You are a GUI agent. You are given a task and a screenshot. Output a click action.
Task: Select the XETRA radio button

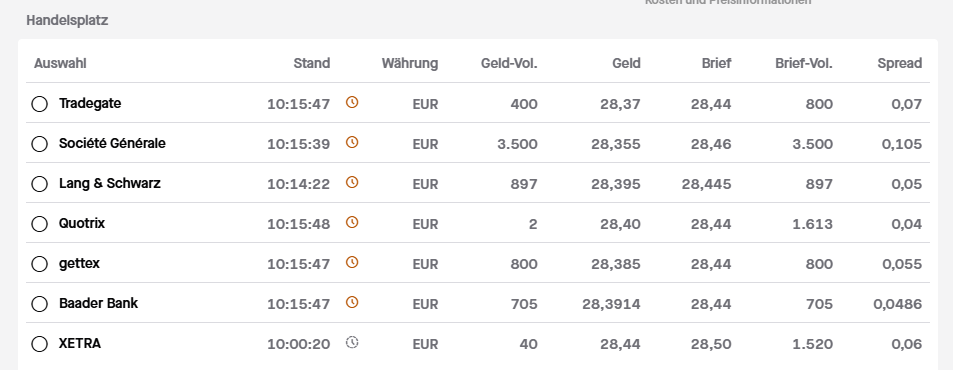[x=40, y=344]
